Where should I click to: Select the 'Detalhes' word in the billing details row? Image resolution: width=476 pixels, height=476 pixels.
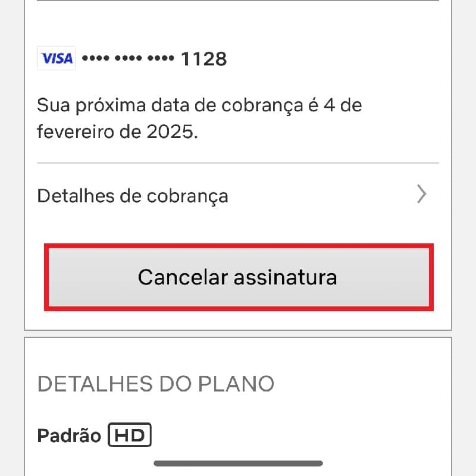(76, 196)
